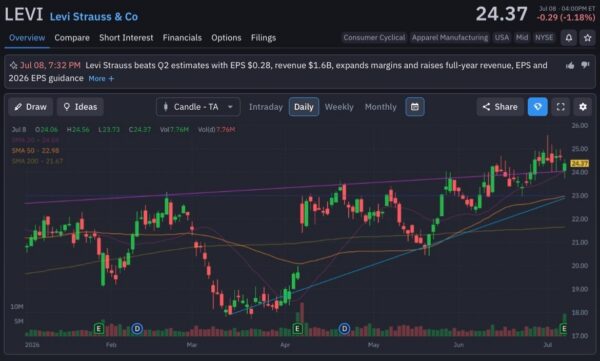Open the Filings tab
Image resolution: width=600 pixels, height=361 pixels.
point(263,38)
